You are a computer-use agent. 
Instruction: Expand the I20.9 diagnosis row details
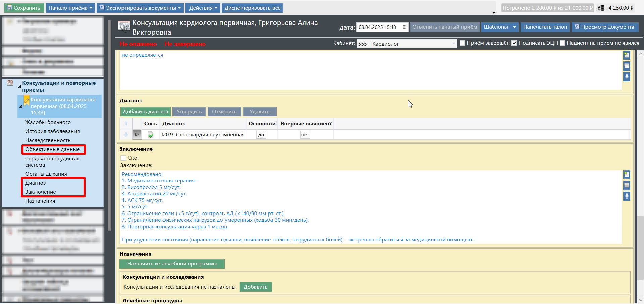click(x=137, y=135)
